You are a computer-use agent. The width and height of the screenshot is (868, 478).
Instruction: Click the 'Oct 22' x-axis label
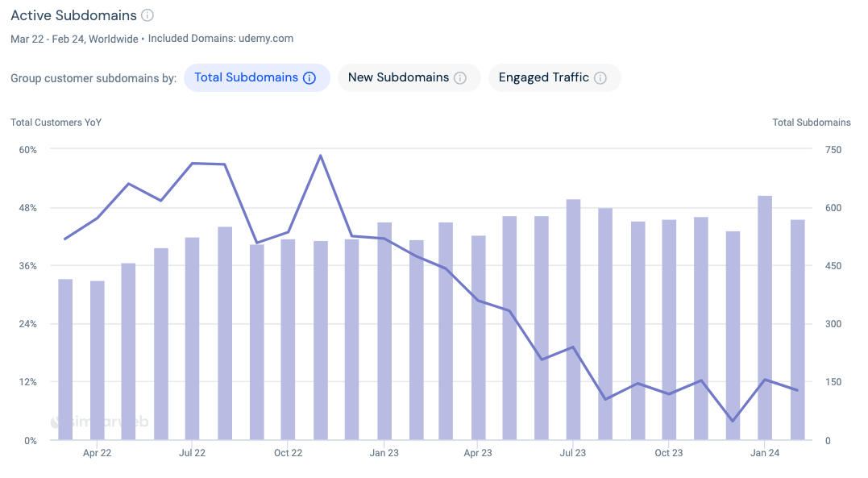tap(288, 453)
